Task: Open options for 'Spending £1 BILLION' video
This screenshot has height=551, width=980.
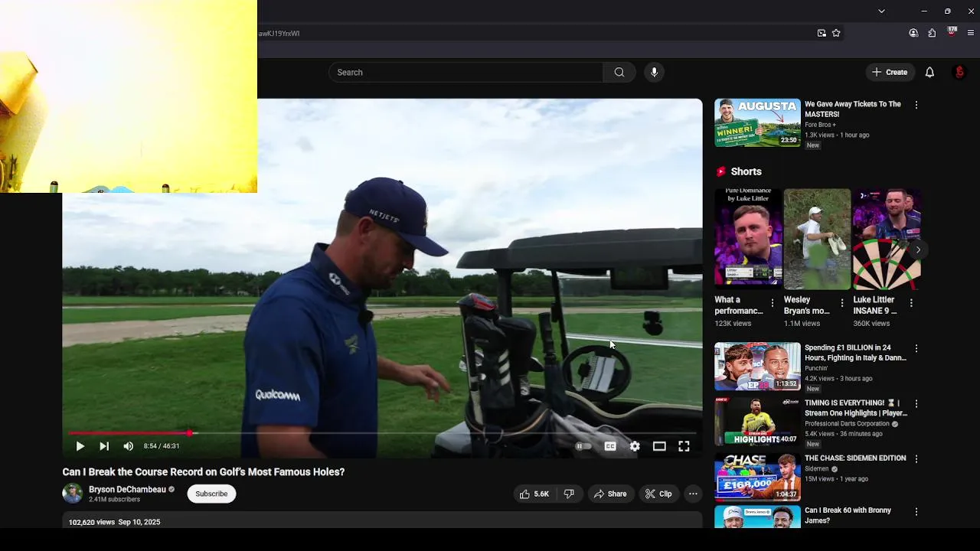Action: point(916,348)
